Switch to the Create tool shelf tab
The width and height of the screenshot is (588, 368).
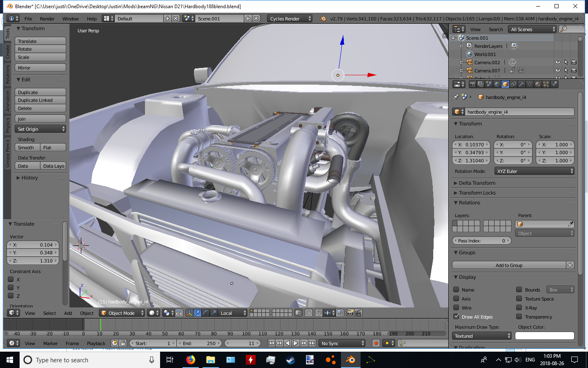pos(8,52)
